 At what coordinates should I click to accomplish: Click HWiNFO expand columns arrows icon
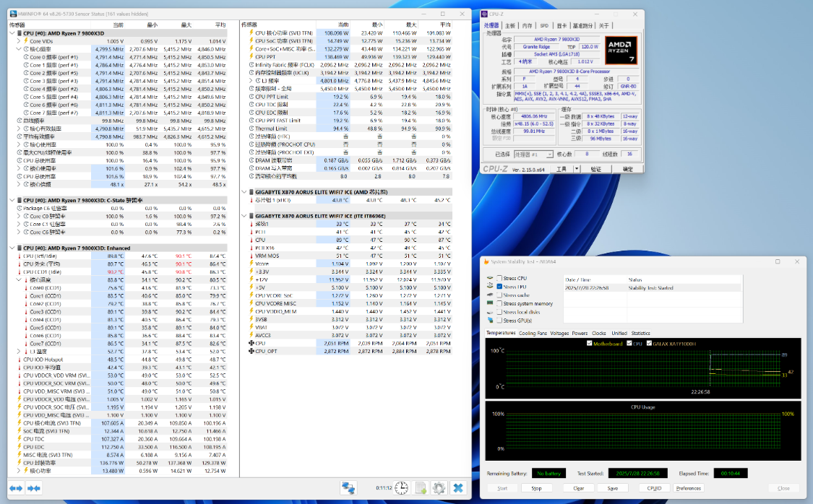[15, 489]
